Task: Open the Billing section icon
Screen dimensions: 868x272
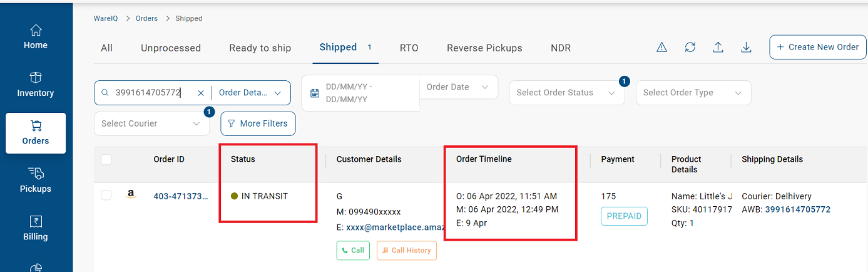Action: click(x=36, y=221)
